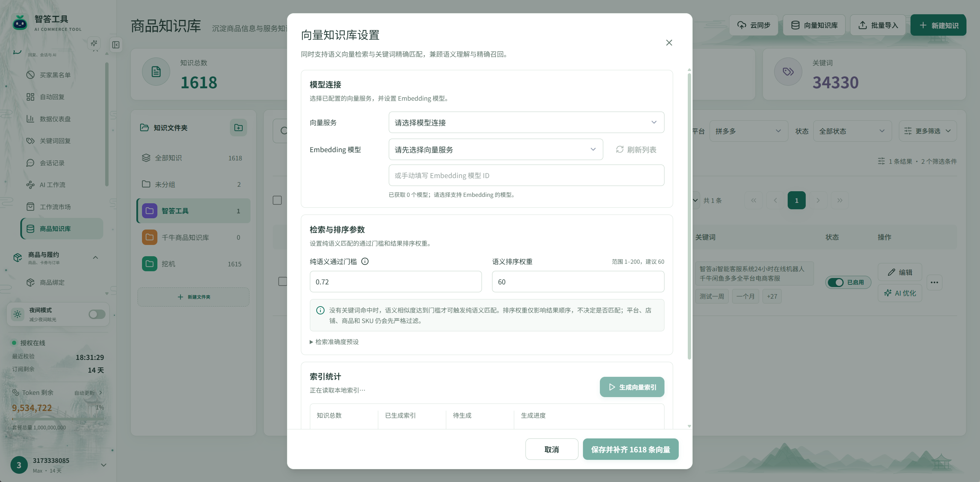Click the purple 智答工具 folder icon

[x=149, y=211]
